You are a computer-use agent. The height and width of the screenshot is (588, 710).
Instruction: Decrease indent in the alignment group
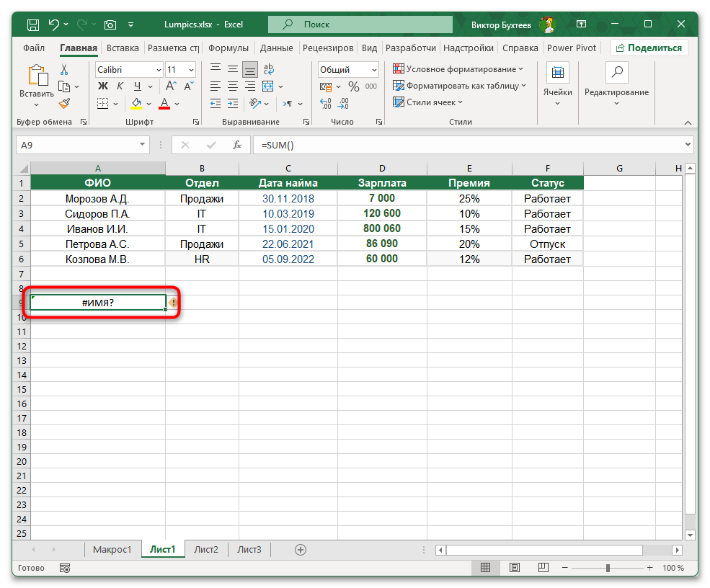click(216, 104)
